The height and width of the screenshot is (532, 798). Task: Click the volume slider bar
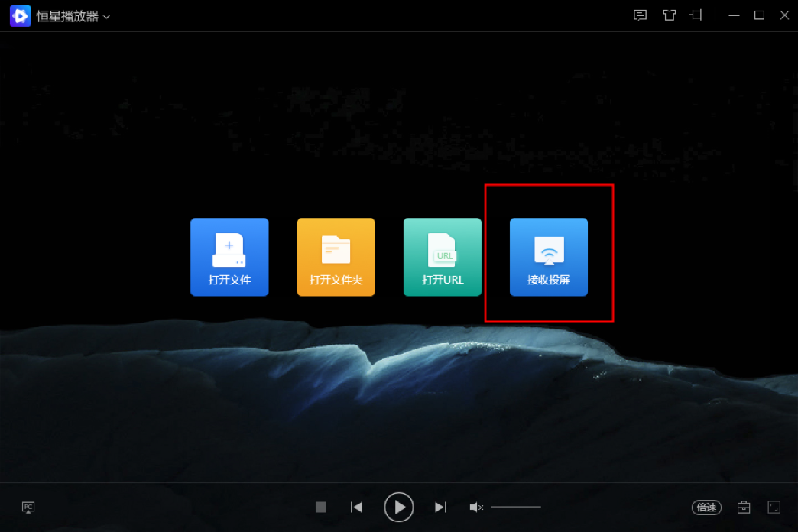[x=516, y=507]
